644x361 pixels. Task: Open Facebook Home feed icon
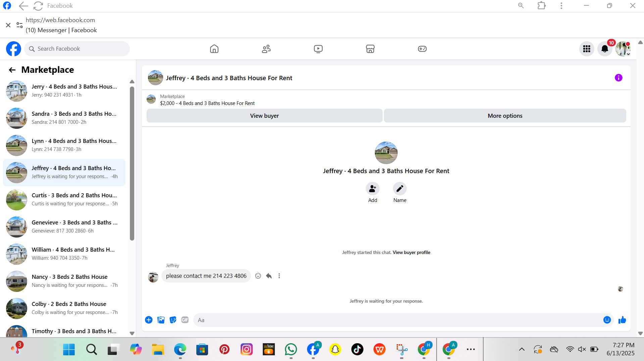[214, 49]
